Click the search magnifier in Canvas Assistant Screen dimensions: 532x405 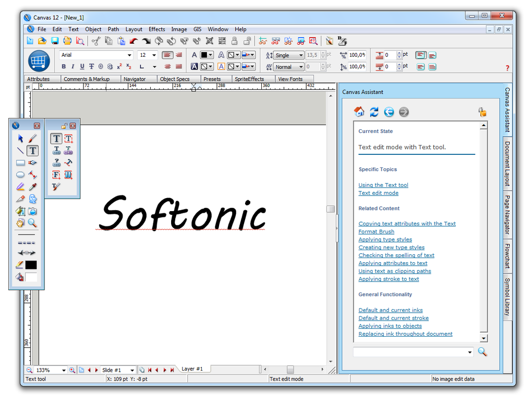coord(482,352)
